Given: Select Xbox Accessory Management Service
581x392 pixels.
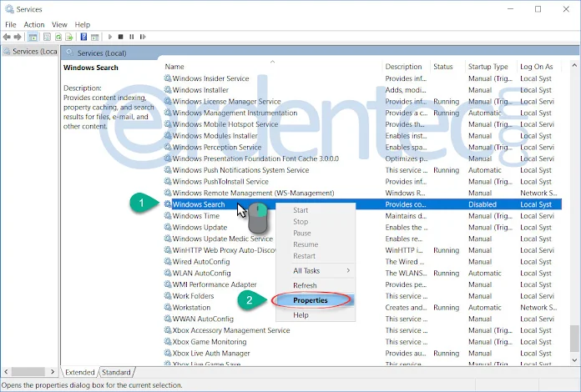Looking at the screenshot, I should tap(363, 330).
